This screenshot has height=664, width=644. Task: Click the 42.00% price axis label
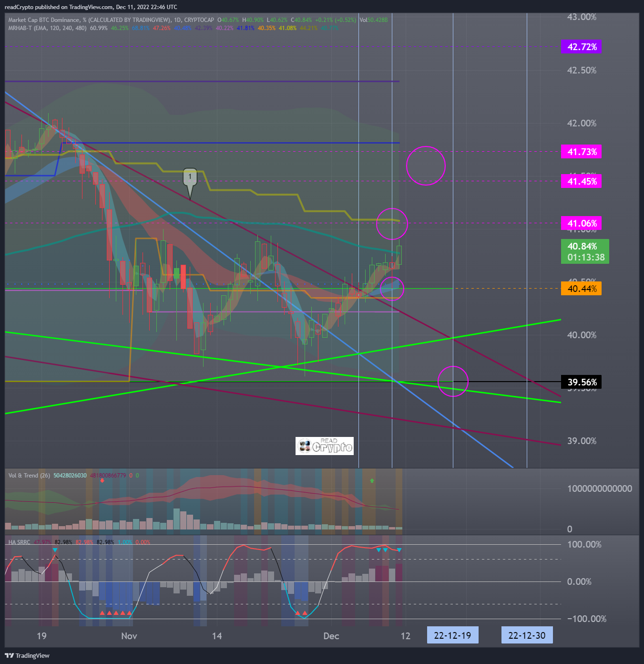[582, 124]
